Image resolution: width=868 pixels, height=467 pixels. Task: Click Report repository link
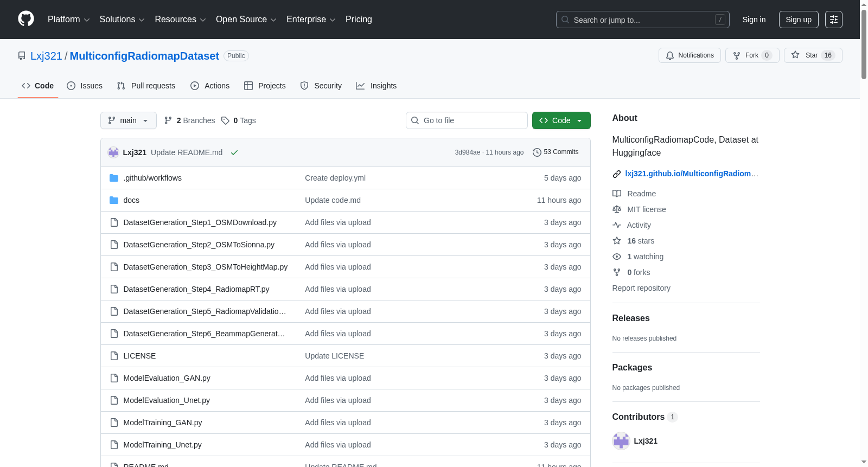[x=641, y=288]
